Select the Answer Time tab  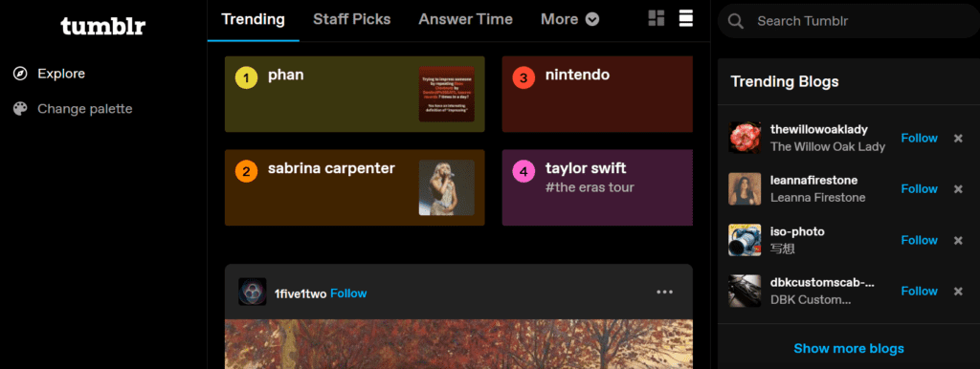[x=466, y=19]
